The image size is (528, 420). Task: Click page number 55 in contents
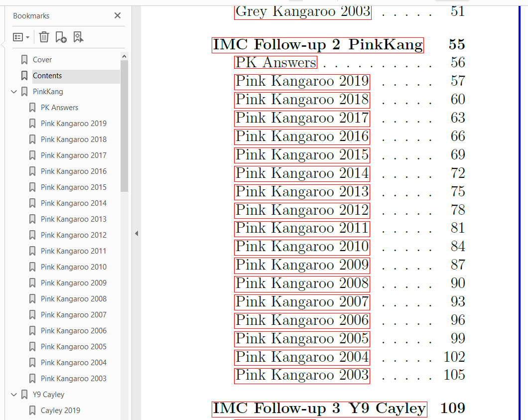457,44
